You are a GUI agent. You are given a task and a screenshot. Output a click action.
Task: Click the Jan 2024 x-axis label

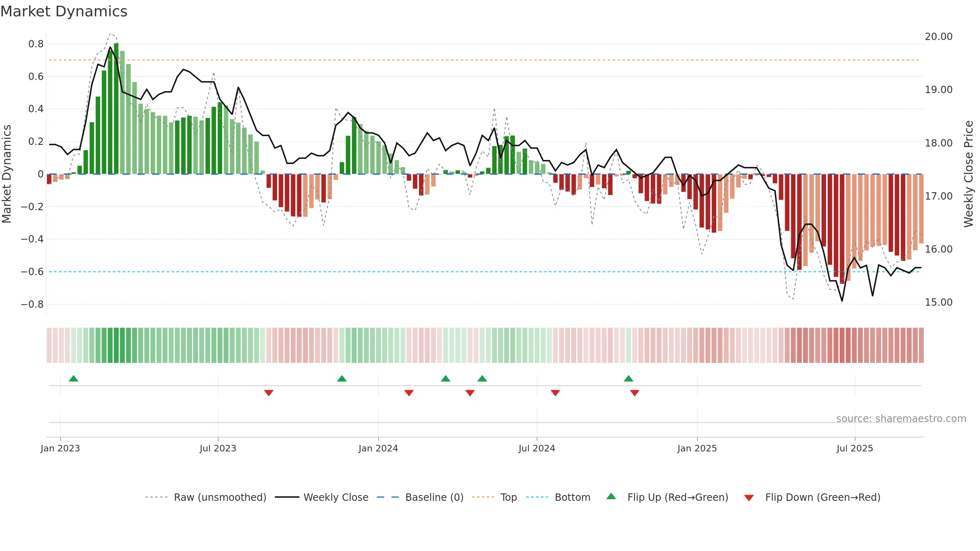379,448
